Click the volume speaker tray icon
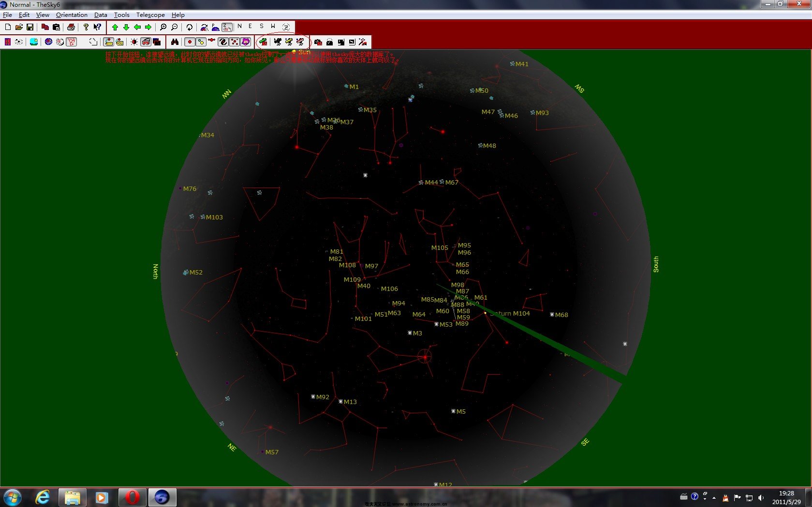812x507 pixels. tap(761, 497)
